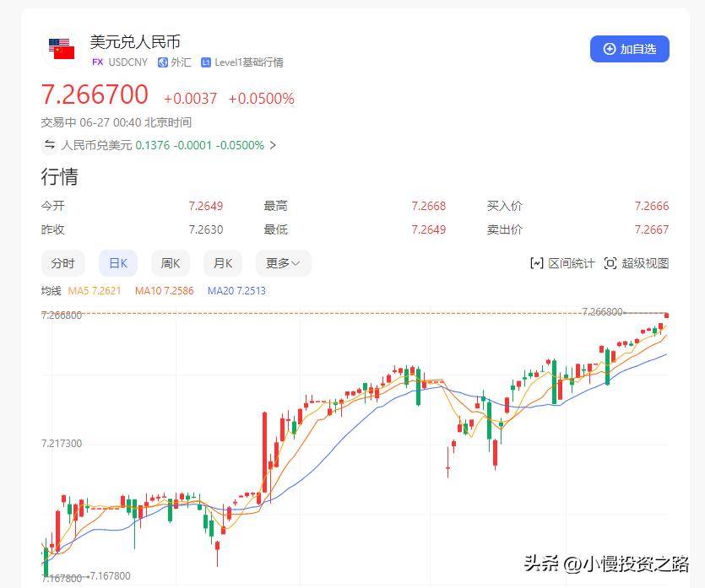The height and width of the screenshot is (588, 705).
Task: Click the FX tag icon beside USDCNY
Action: point(98,62)
